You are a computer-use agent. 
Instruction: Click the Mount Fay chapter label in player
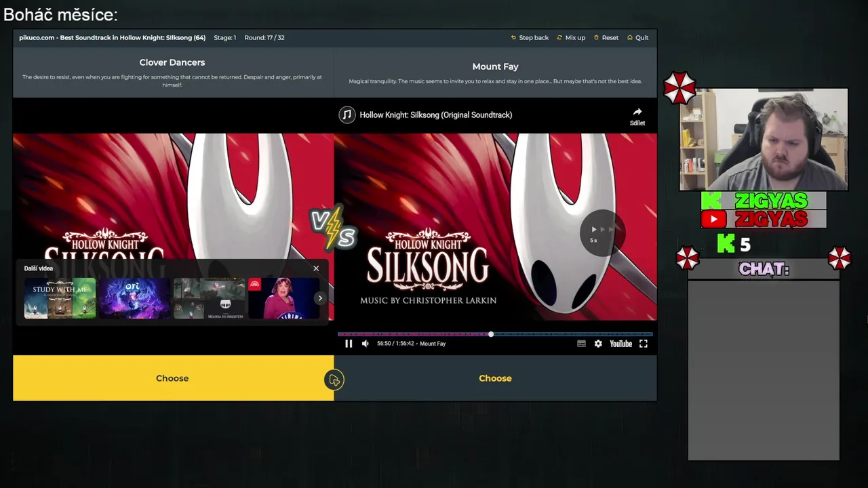433,344
